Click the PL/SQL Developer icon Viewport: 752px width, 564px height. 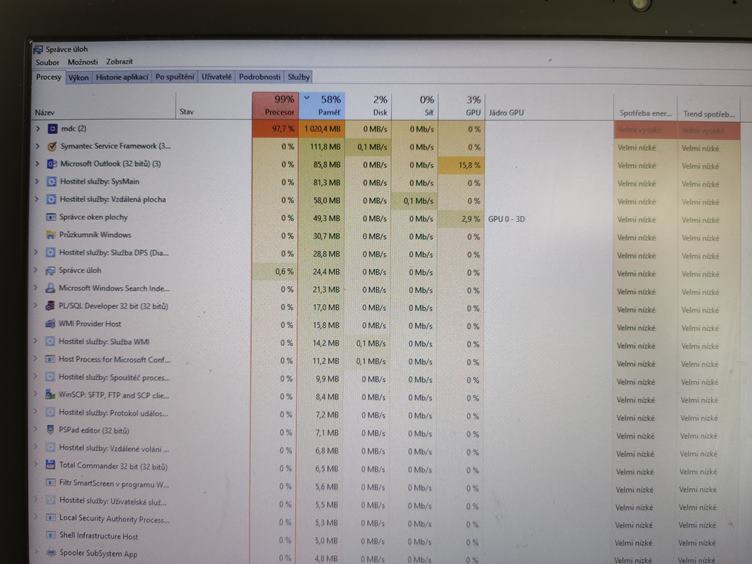pyautogui.click(x=50, y=306)
